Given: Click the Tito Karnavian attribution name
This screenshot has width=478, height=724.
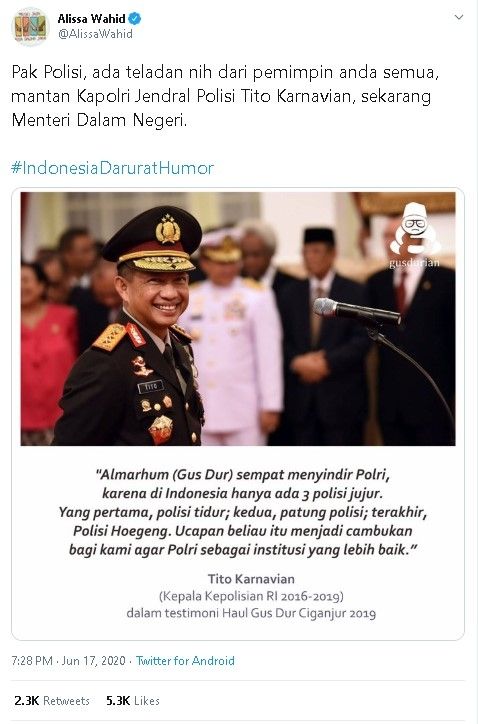Looking at the screenshot, I should pyautogui.click(x=251, y=579).
